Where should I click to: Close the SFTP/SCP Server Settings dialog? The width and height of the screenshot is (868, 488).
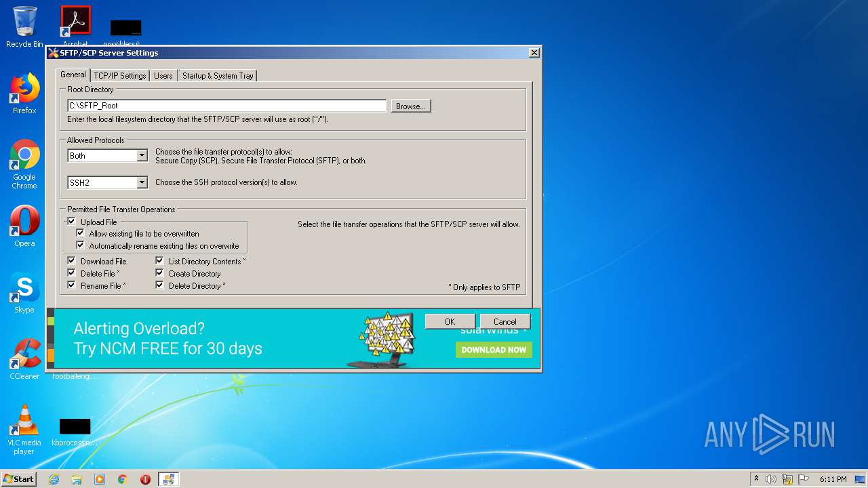pyautogui.click(x=534, y=53)
